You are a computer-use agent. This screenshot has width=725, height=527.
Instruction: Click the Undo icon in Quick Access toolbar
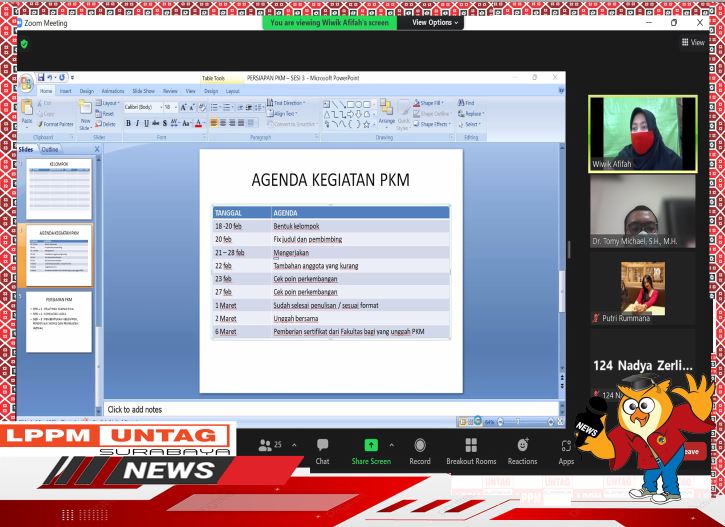tap(50, 78)
